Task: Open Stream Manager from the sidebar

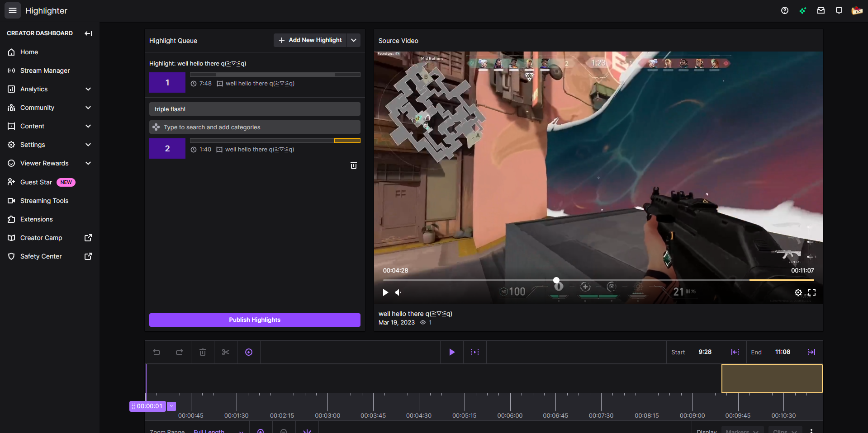Action: (45, 71)
